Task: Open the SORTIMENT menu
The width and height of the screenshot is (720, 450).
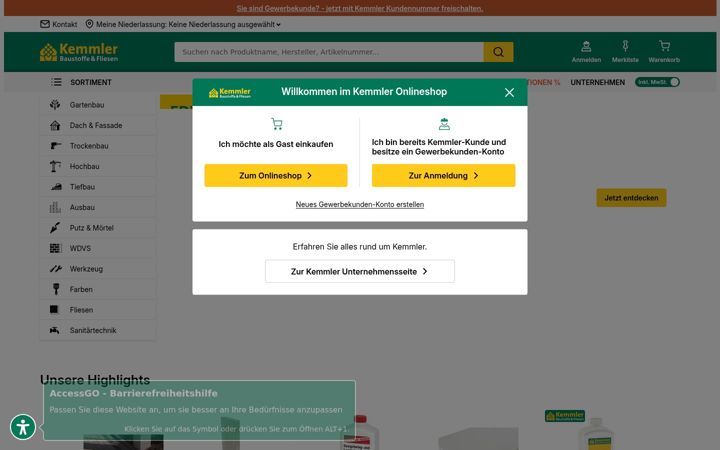Action: [x=91, y=82]
